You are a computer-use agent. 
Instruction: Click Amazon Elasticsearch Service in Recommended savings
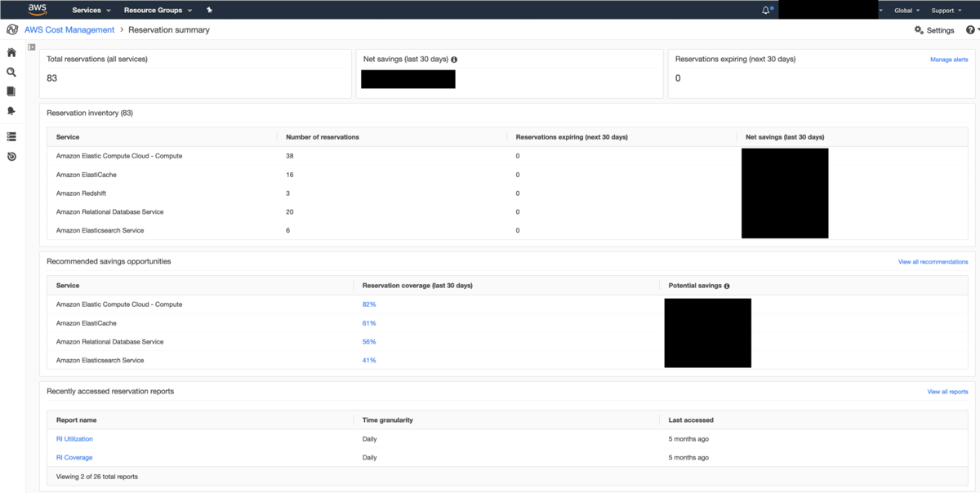click(100, 360)
